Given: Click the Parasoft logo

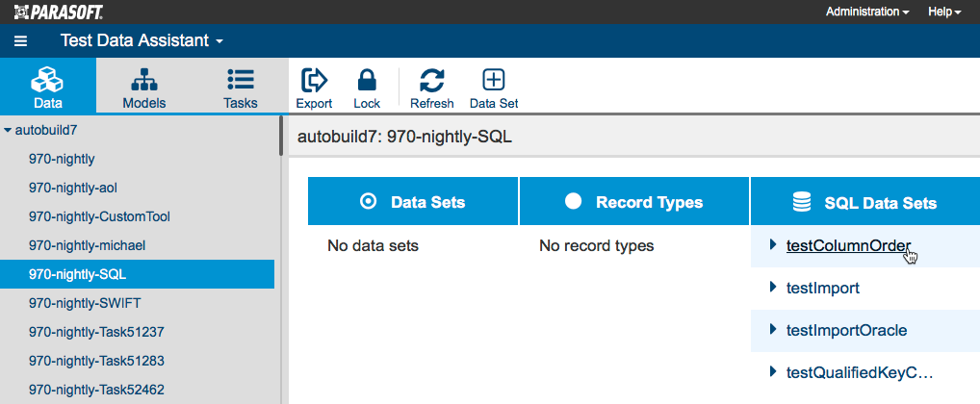Looking at the screenshot, I should click(59, 12).
